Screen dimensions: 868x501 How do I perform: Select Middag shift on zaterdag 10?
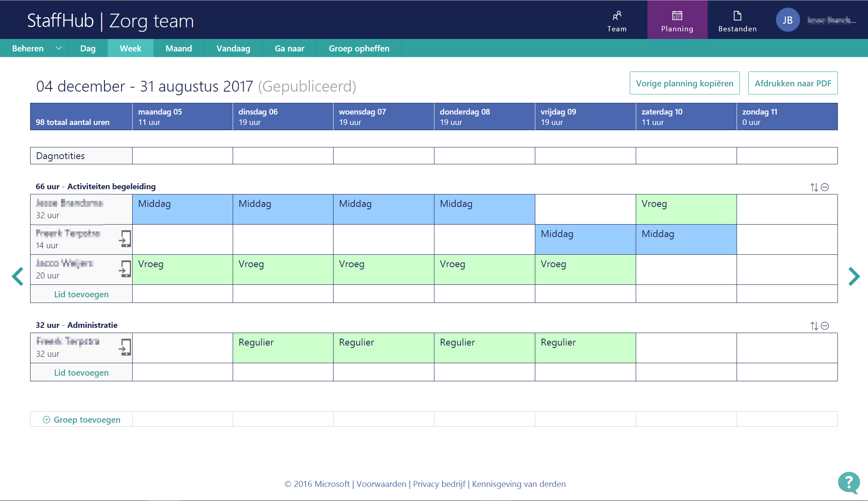[686, 239]
